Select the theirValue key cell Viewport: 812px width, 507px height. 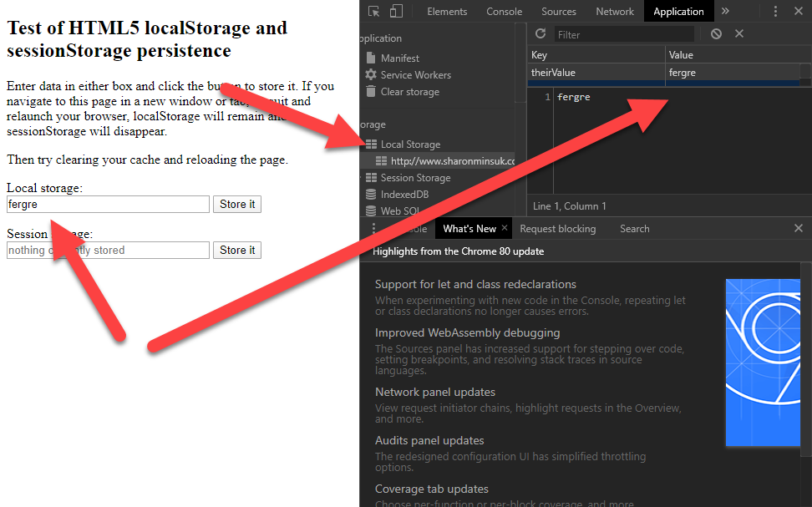tap(596, 73)
